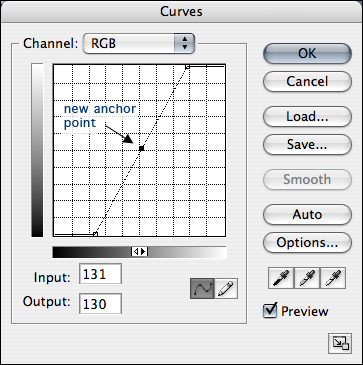363x365 pixels.
Task: Cancel the Curves dialog
Action: point(307,81)
